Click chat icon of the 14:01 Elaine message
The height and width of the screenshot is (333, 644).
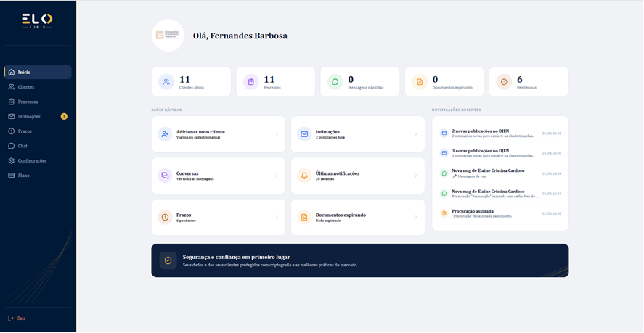[x=444, y=194]
